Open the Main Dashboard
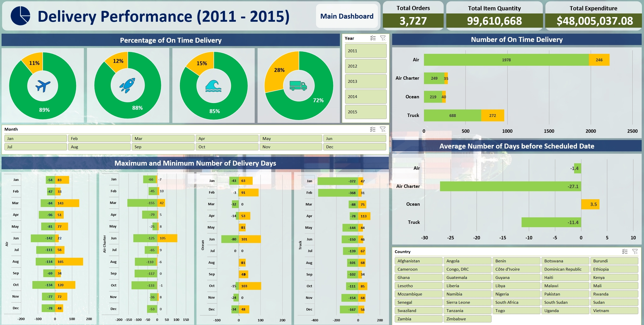This screenshot has height=325, width=644. tap(347, 16)
